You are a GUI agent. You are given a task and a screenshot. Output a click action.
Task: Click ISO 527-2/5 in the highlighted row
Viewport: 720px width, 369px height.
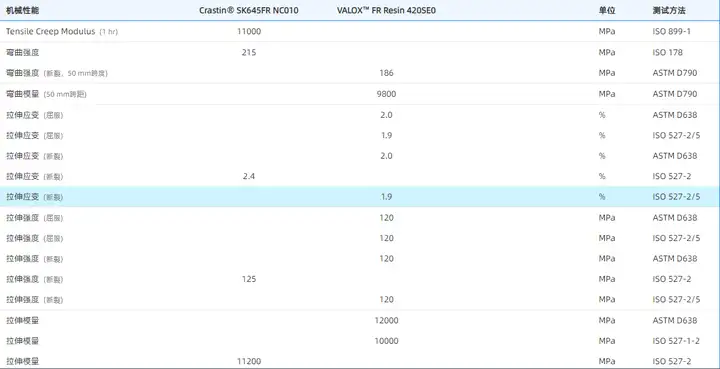pyautogui.click(x=676, y=197)
